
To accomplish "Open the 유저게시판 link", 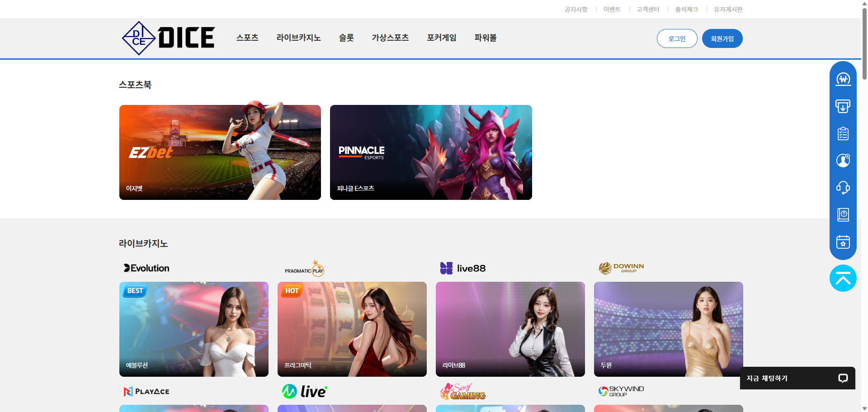I will point(728,9).
